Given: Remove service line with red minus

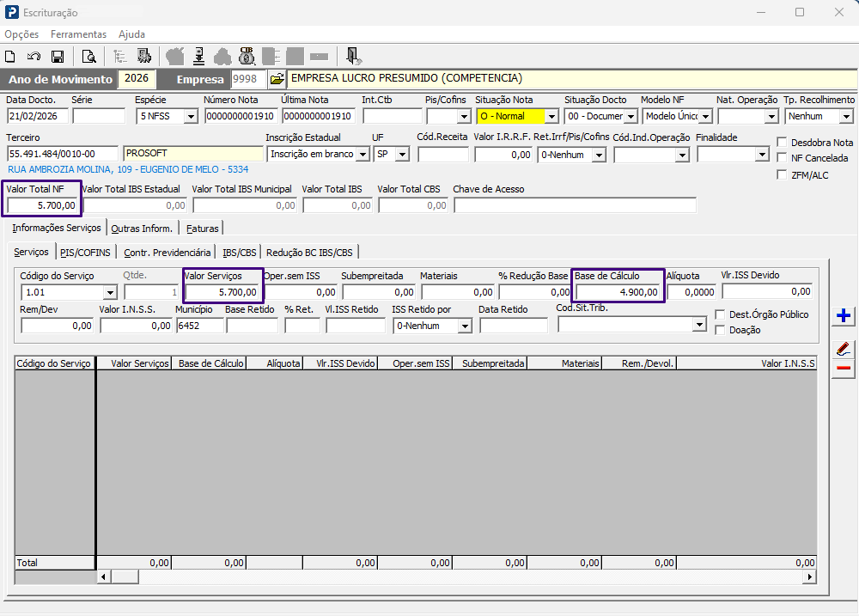Looking at the screenshot, I should 844,368.
